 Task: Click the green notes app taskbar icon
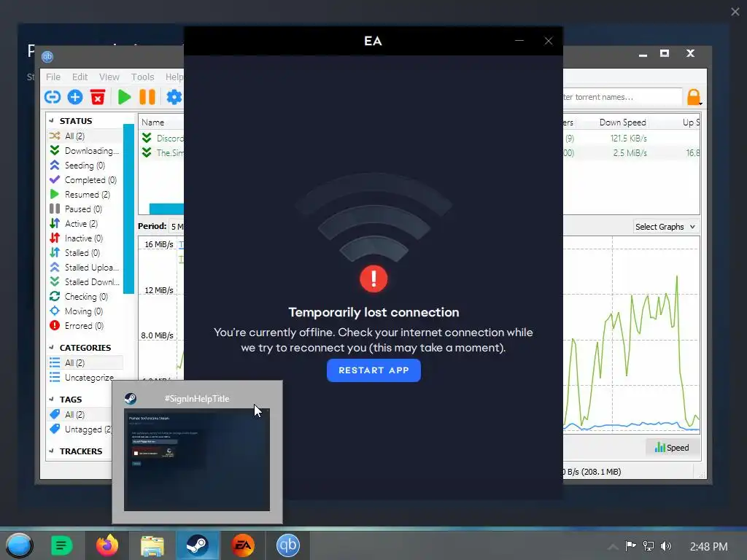click(61, 545)
